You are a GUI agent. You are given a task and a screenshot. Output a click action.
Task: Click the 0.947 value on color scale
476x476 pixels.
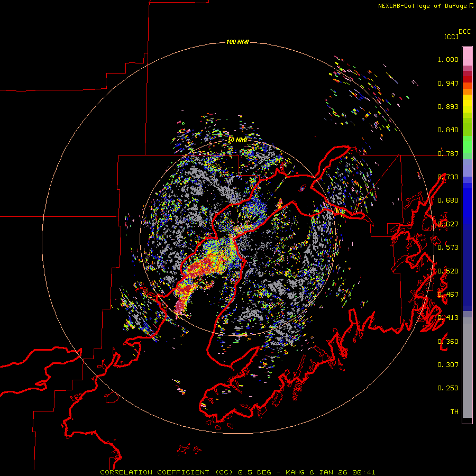448,83
